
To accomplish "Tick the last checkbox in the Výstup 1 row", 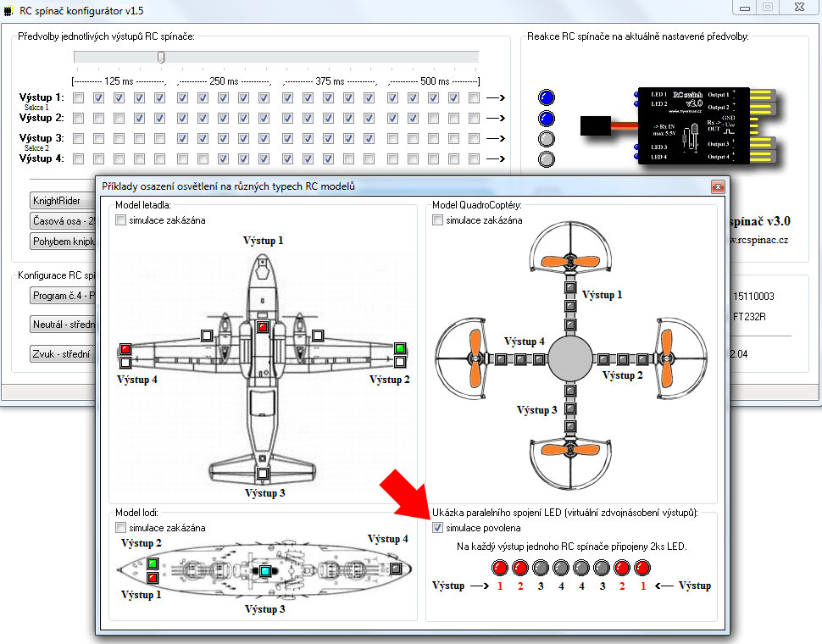I will (x=474, y=98).
